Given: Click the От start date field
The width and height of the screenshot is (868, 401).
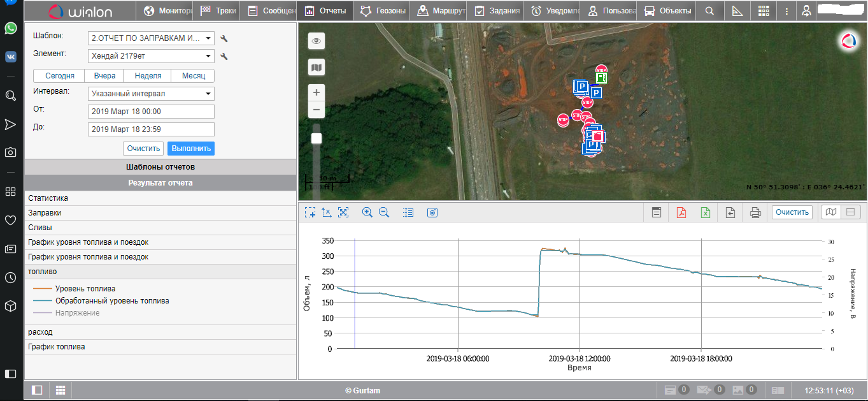Looking at the screenshot, I should click(152, 112).
